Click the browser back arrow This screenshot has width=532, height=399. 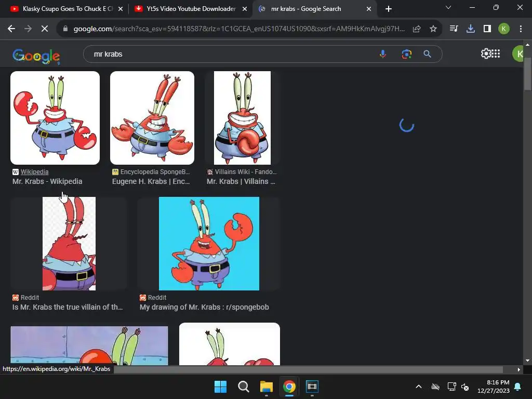coord(11,29)
